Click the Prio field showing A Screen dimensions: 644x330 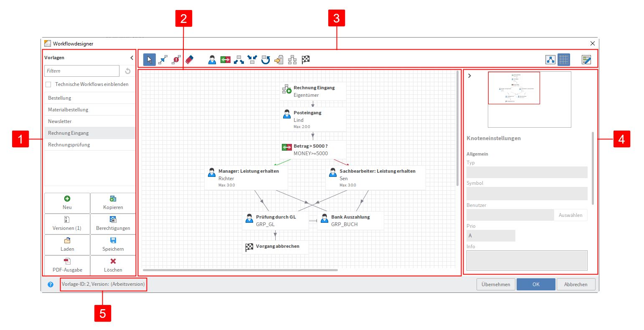491,236
